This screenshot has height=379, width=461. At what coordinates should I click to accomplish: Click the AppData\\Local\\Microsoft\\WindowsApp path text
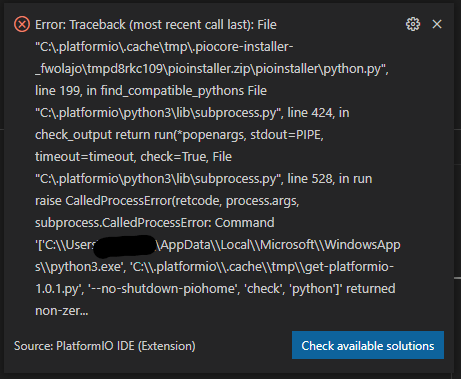click(280, 245)
